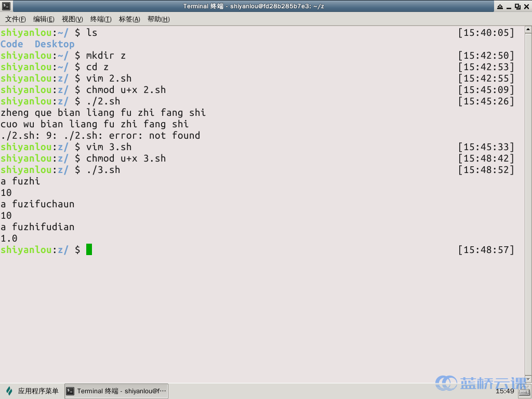Open the 标签(A) menu
This screenshot has width=532, height=399.
pyautogui.click(x=129, y=19)
